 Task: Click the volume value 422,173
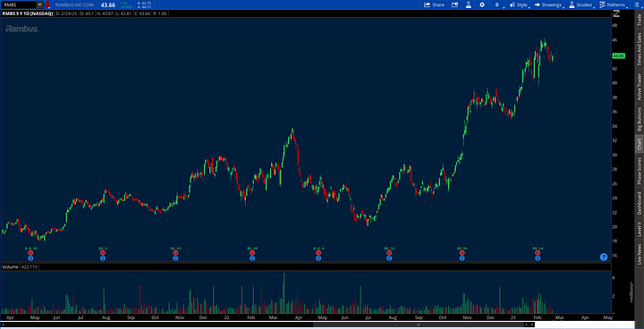tap(30, 267)
